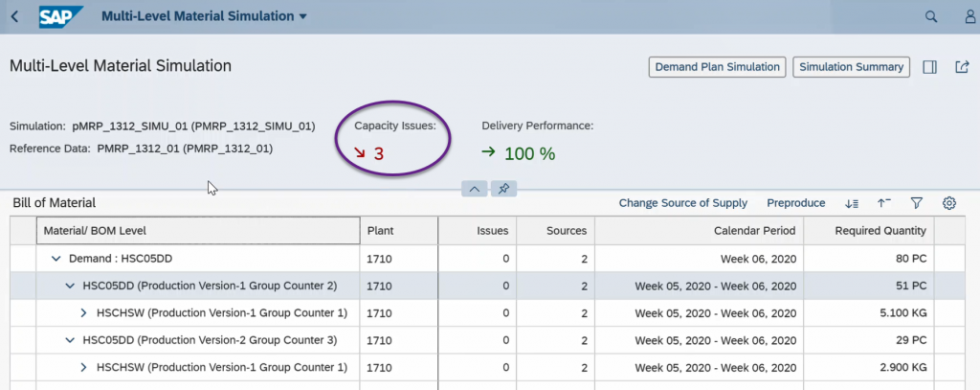
Task: Click the Preproduce button
Action: pyautogui.click(x=796, y=203)
